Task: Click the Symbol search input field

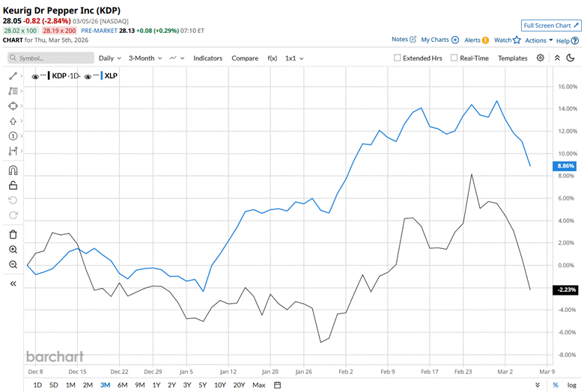Action: [51, 58]
